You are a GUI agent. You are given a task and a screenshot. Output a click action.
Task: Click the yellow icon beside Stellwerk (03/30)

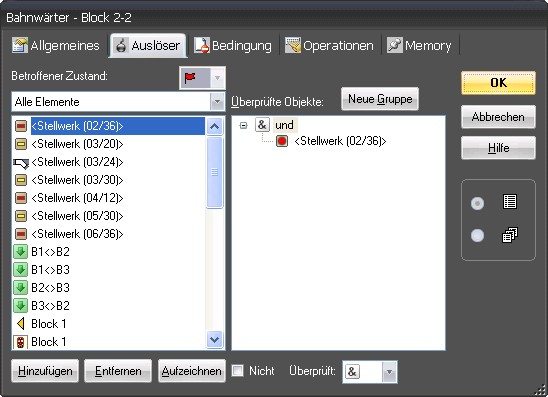[x=21, y=180]
